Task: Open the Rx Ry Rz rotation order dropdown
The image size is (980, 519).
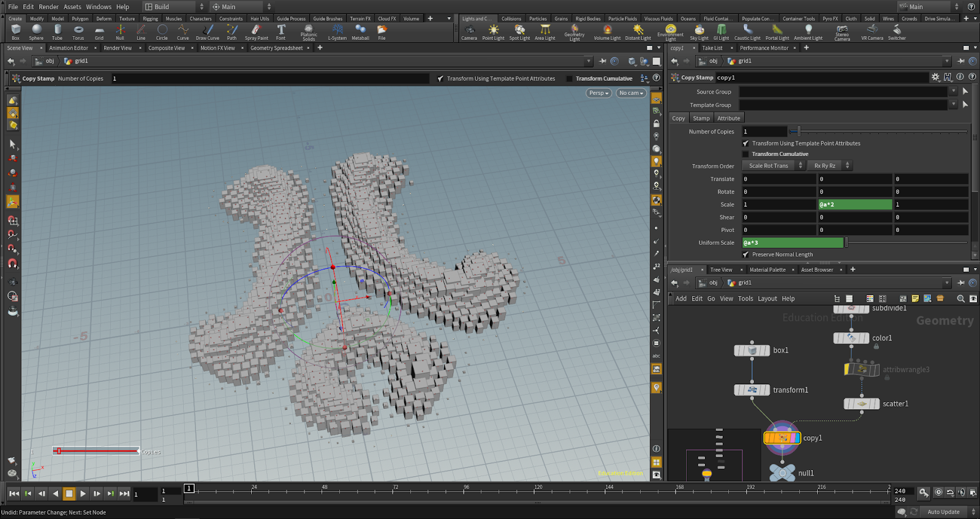Action: (830, 166)
